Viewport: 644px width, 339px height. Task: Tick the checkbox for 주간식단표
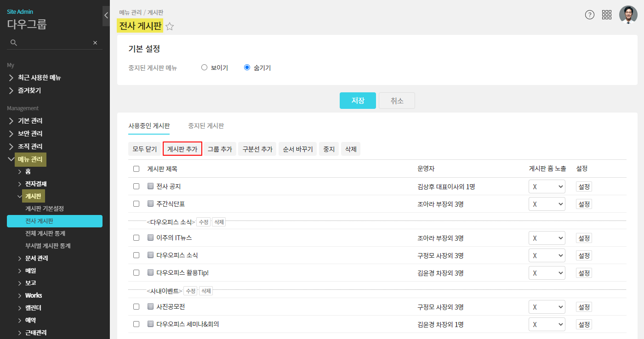pyautogui.click(x=136, y=203)
